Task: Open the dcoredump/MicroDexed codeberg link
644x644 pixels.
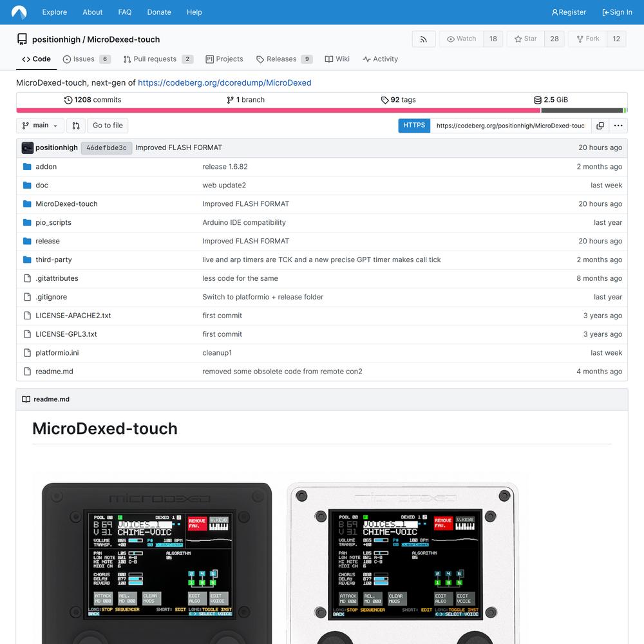Action: 225,83
